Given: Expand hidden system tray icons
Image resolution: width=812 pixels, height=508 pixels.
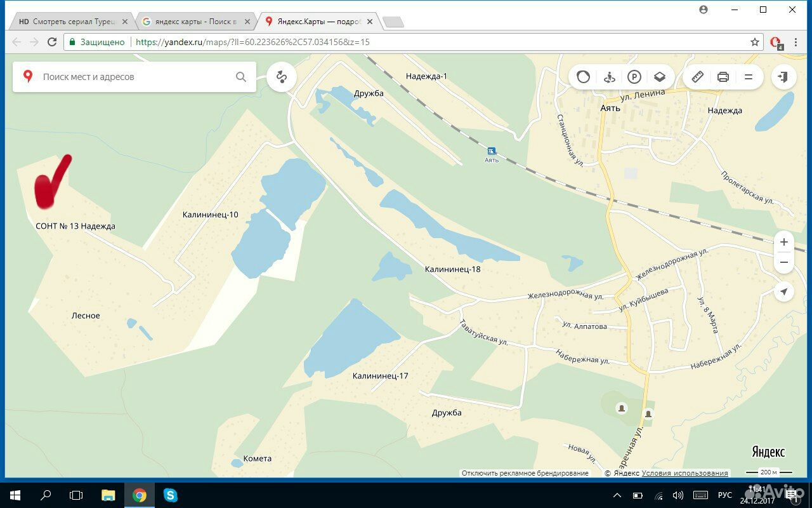Looking at the screenshot, I should pyautogui.click(x=617, y=495).
